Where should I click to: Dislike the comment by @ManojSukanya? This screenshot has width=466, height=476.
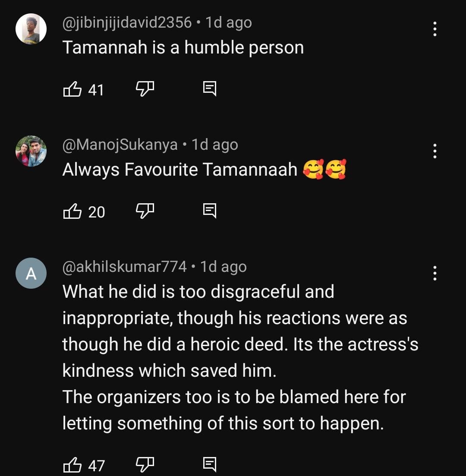click(x=145, y=211)
